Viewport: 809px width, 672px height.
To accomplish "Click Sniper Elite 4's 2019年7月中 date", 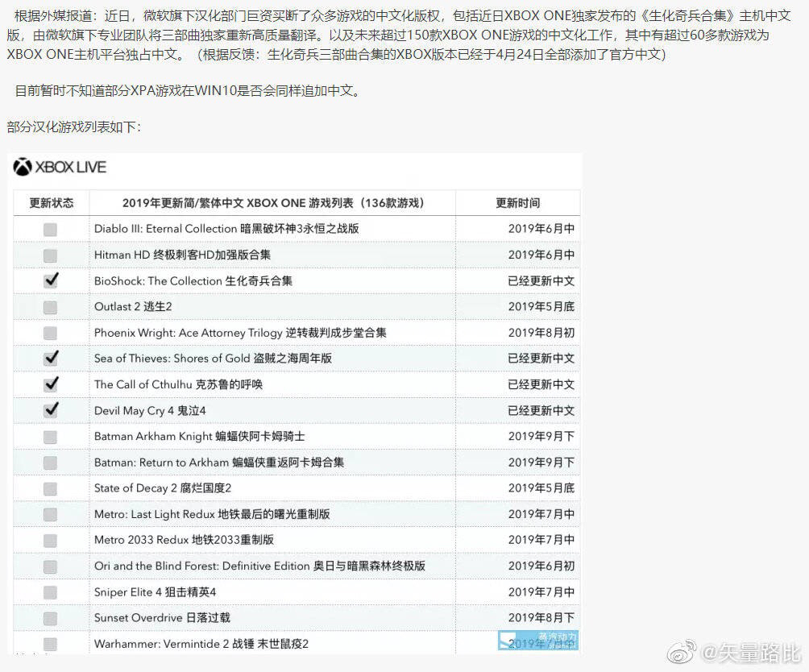I will click(541, 592).
